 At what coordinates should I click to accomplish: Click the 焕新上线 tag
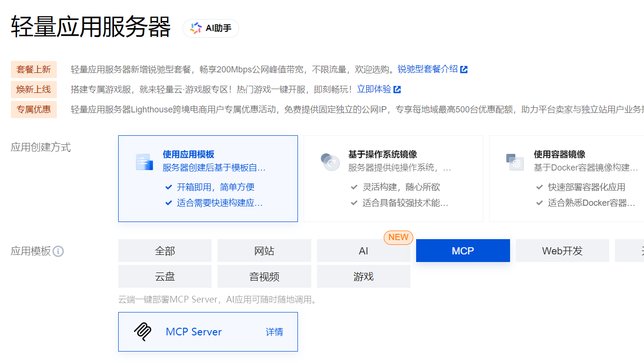pos(33,89)
